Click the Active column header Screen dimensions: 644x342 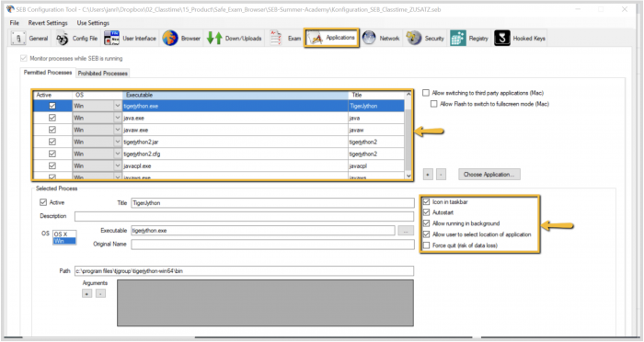(x=52, y=95)
